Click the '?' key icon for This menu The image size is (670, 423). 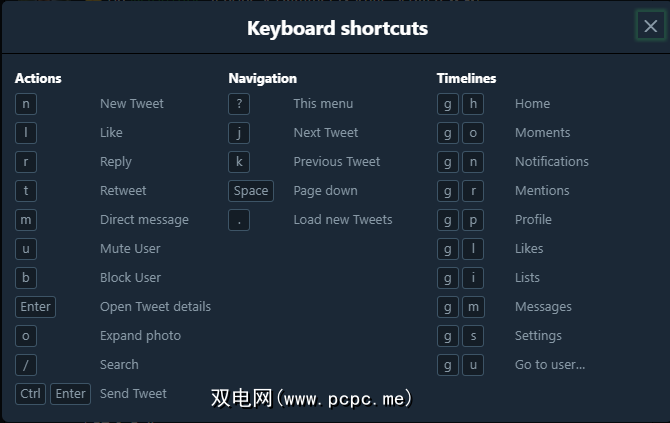(x=239, y=104)
